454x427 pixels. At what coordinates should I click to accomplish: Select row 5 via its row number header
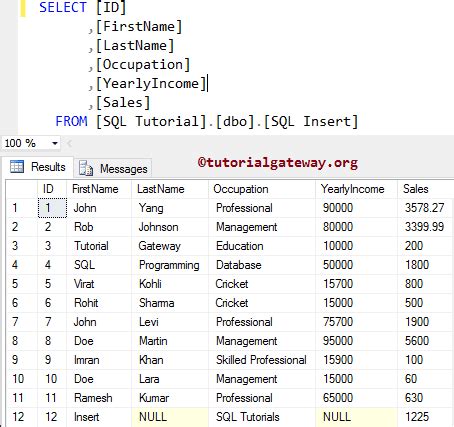(x=21, y=284)
